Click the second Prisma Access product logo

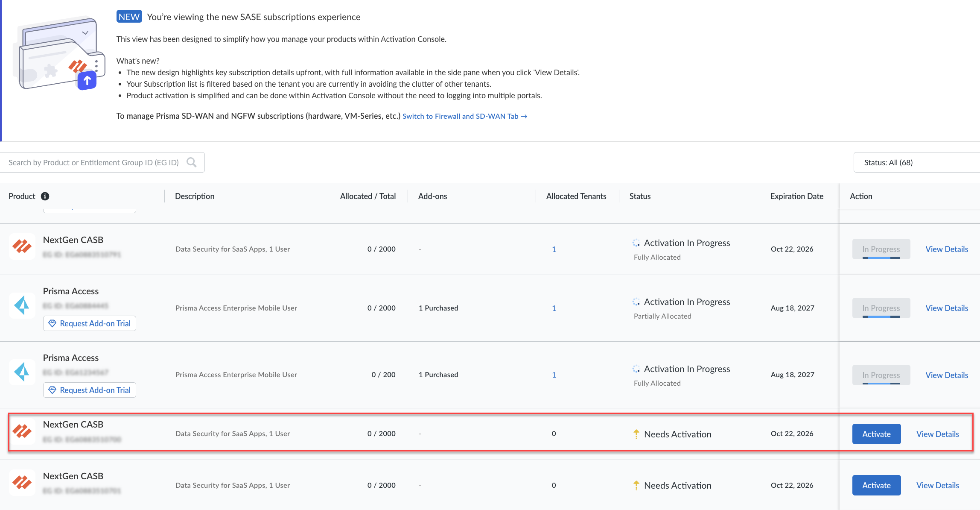click(x=22, y=372)
